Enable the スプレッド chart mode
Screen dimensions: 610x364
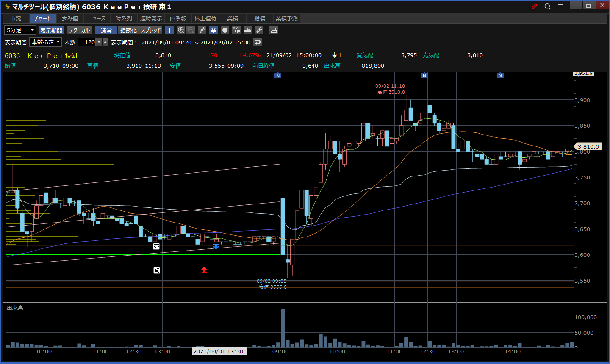pyautogui.click(x=151, y=30)
